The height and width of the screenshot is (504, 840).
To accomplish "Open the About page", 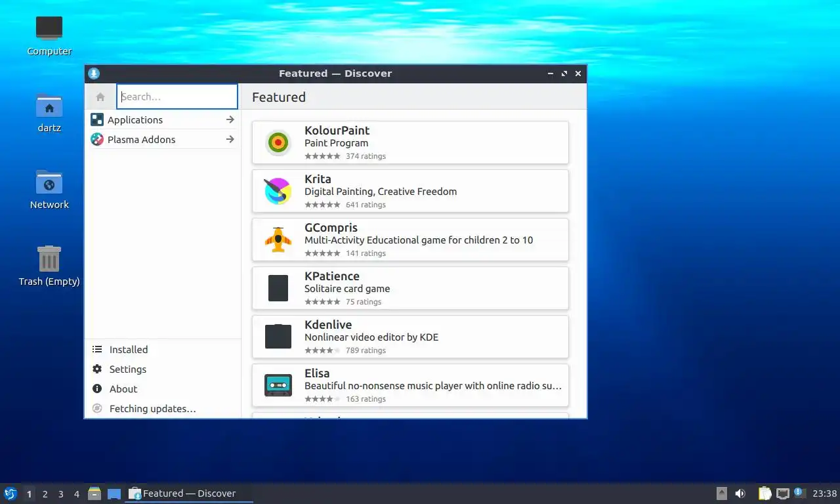I will (x=163, y=388).
